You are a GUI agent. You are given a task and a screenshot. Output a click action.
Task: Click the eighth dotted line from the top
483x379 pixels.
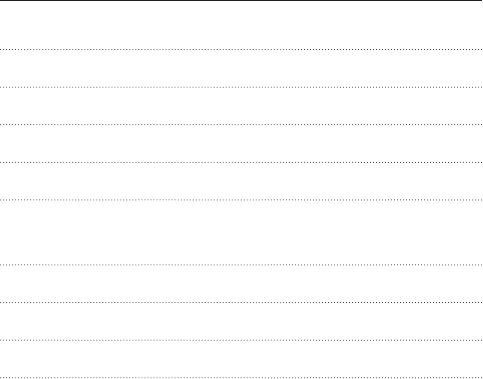(x=241, y=341)
